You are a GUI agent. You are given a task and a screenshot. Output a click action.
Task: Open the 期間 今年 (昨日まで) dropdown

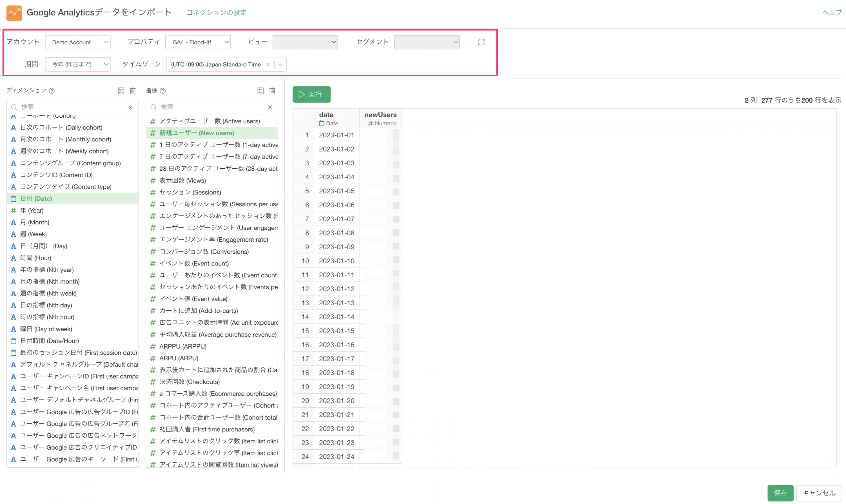click(x=78, y=64)
